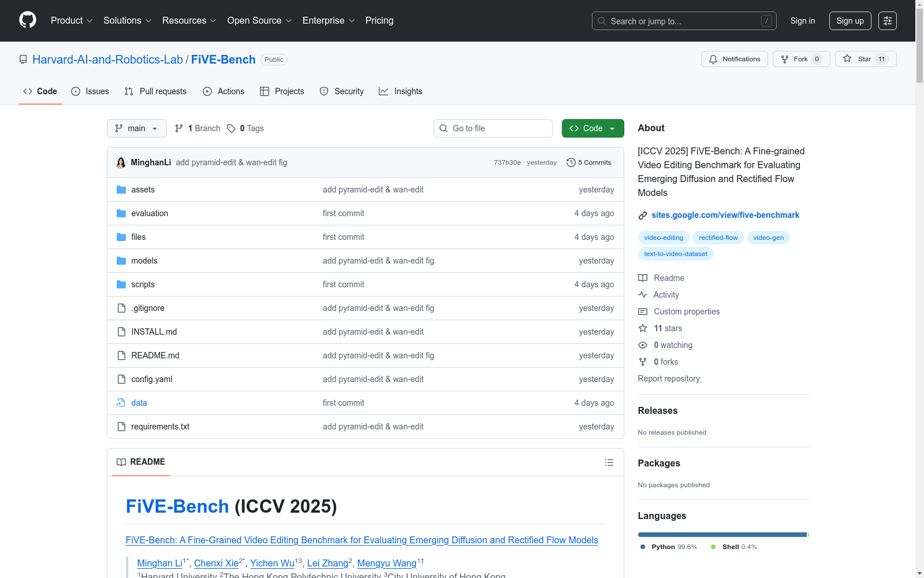Screen dimensions: 924x578
Task: Open the INSTALL.md file
Action: (x=154, y=332)
